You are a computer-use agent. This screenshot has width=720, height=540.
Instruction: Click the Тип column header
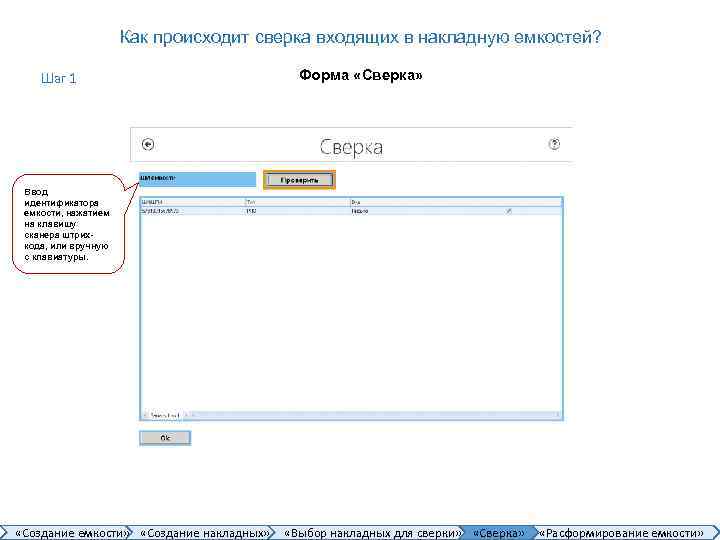click(x=298, y=202)
